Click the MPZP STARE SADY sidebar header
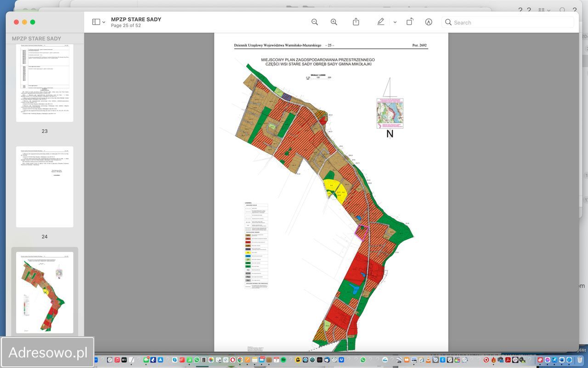588x368 pixels. pos(36,39)
